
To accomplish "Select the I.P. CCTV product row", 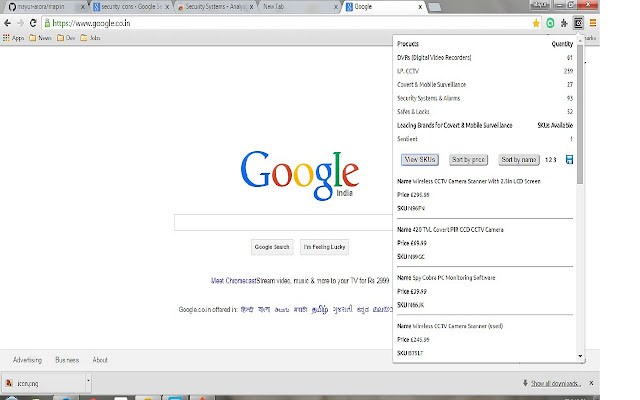I will pyautogui.click(x=485, y=71).
